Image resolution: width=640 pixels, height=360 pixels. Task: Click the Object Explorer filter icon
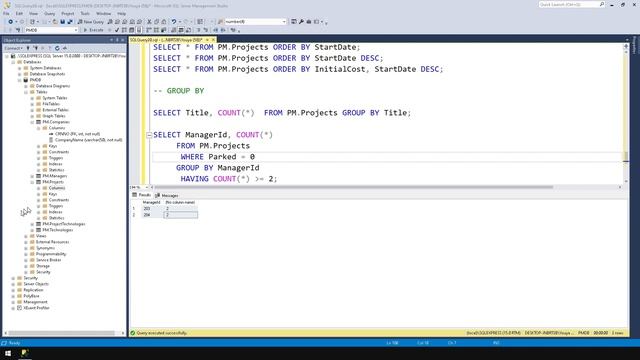(50, 48)
